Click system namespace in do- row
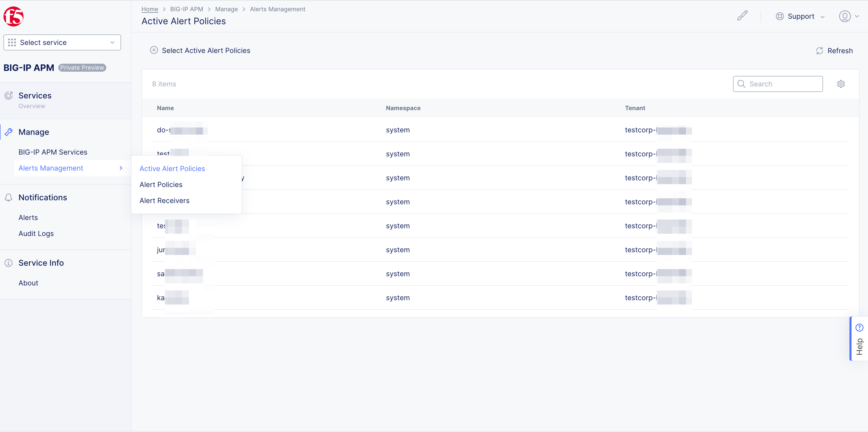Screen dimensions: 868x432 pyautogui.click(x=397, y=130)
